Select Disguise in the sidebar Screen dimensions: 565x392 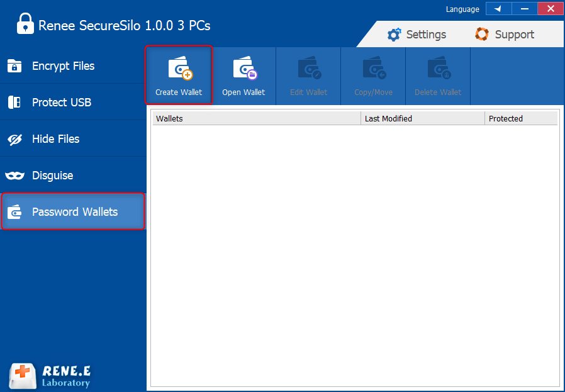coord(52,175)
